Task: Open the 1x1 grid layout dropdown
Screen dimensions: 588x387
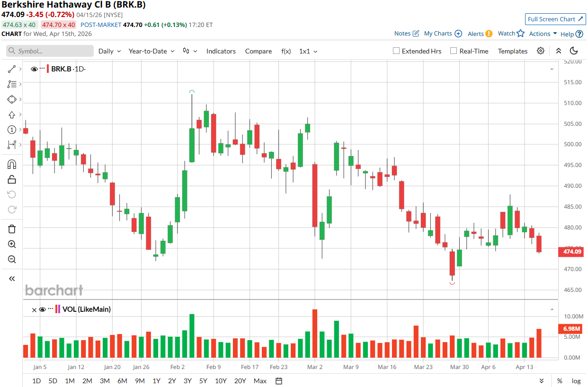Action: [308, 51]
